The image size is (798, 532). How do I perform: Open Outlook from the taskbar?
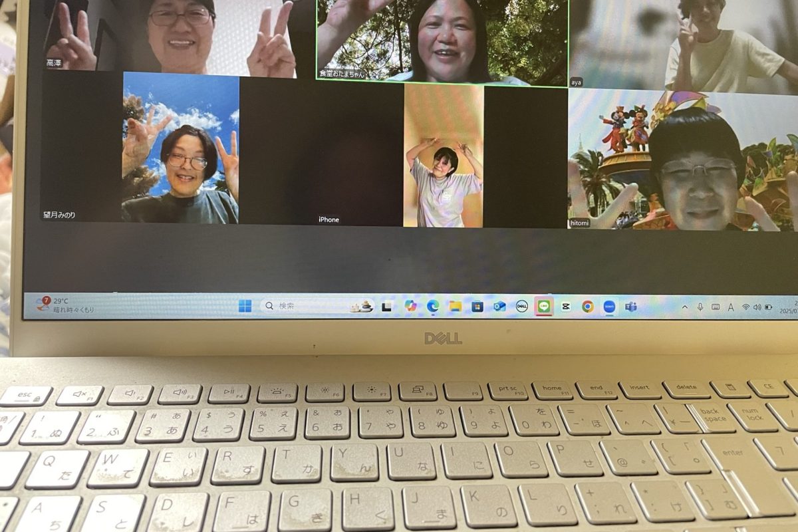tap(499, 306)
